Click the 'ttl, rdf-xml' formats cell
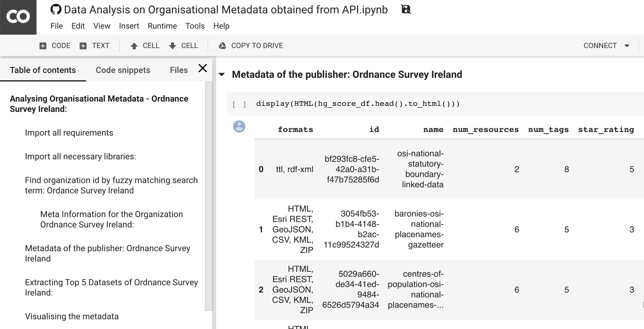This screenshot has height=329, width=644. tap(295, 169)
